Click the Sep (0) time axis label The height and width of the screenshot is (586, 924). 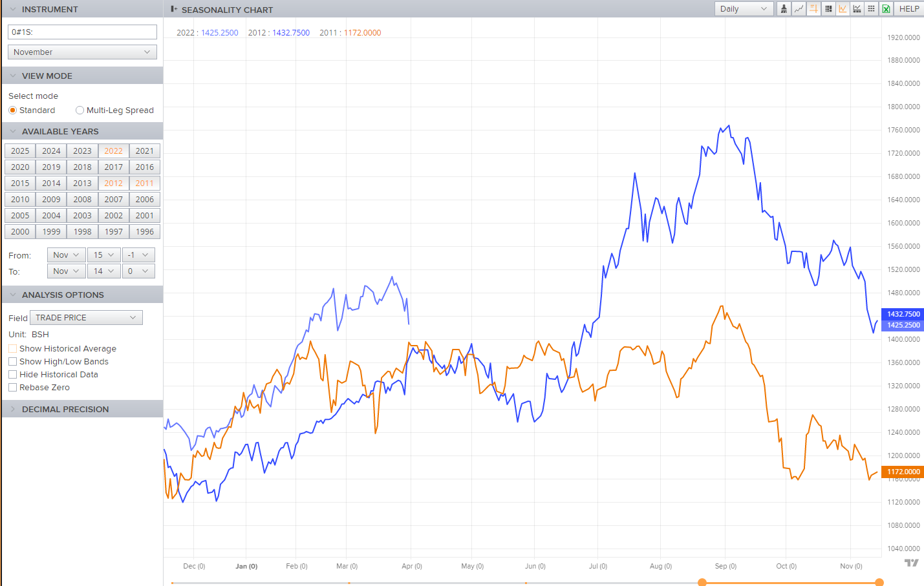point(725,566)
